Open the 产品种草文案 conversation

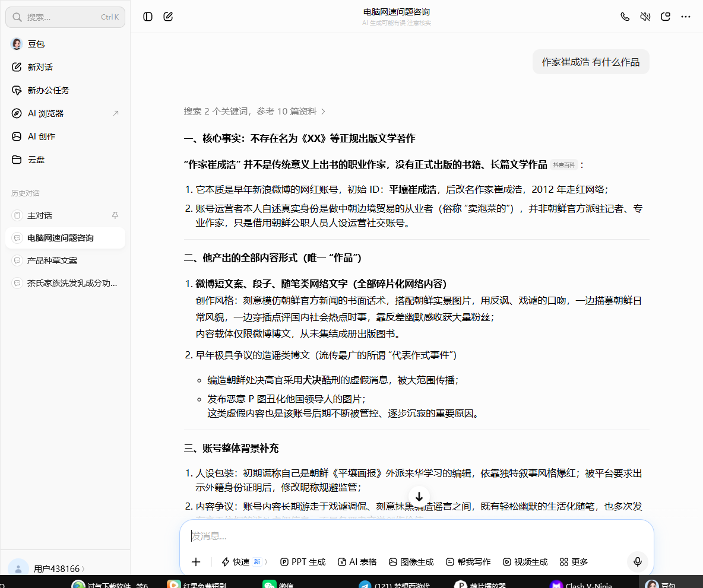65,260
